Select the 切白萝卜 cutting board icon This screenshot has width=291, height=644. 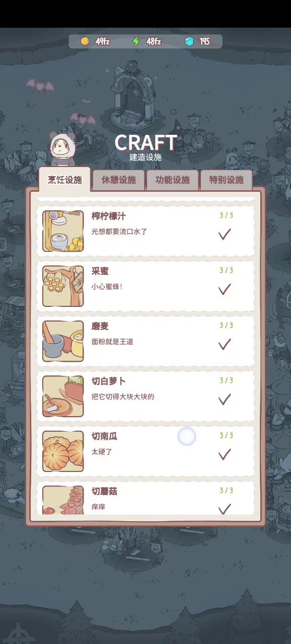pyautogui.click(x=63, y=396)
